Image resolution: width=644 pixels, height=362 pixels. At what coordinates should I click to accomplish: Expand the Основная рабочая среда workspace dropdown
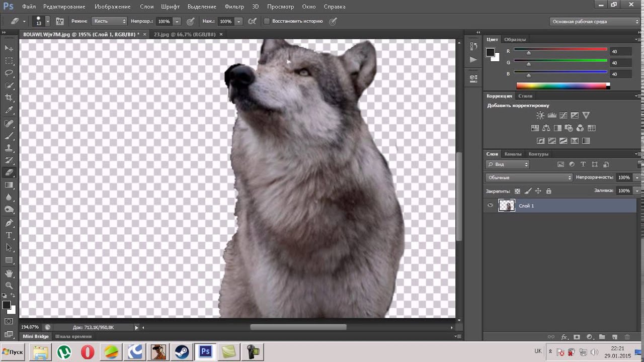coord(594,22)
